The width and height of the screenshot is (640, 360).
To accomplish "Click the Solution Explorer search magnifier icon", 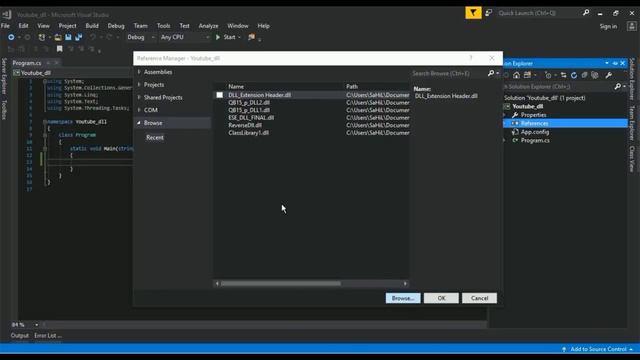I will pyautogui.click(x=618, y=87).
